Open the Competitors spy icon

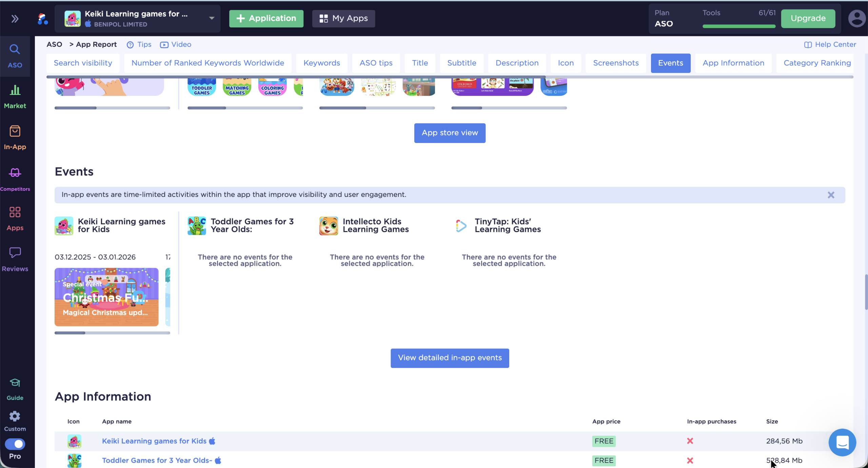(15, 173)
